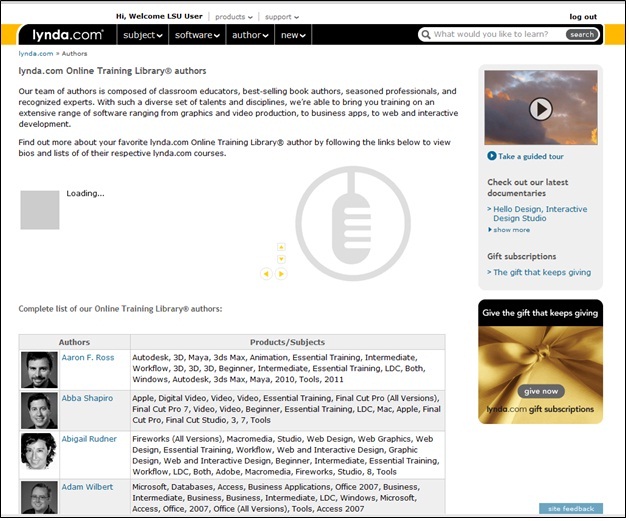629x521 pixels.
Task: Click the Authors column header
Action: coord(74,342)
